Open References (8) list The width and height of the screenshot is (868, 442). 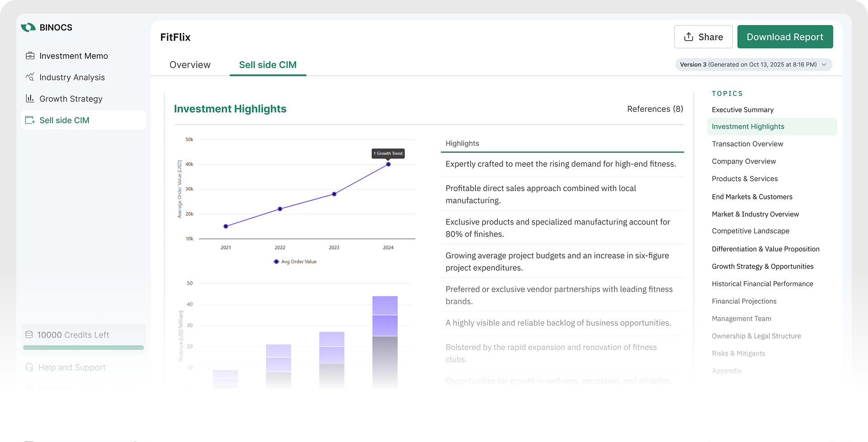pos(655,109)
